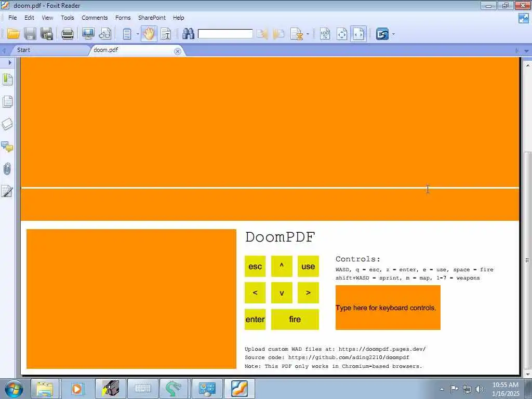Open File Explorer from the taskbar
The image size is (532, 399).
coord(45,389)
